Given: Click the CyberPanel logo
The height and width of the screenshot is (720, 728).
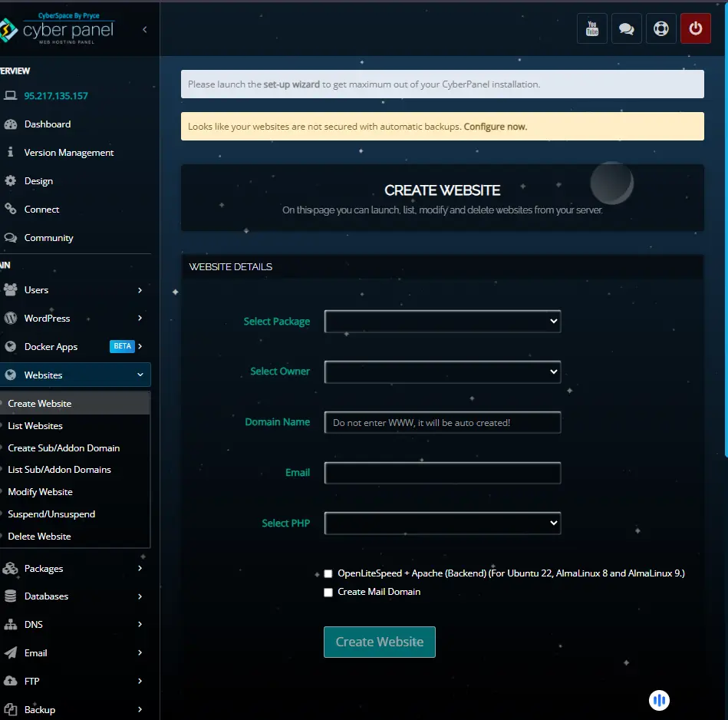Looking at the screenshot, I should pyautogui.click(x=57, y=29).
